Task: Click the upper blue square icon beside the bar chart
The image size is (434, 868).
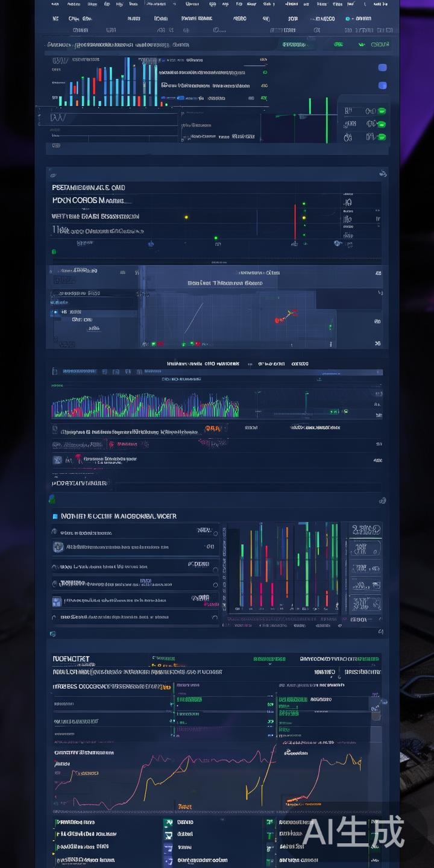Action: [x=382, y=68]
